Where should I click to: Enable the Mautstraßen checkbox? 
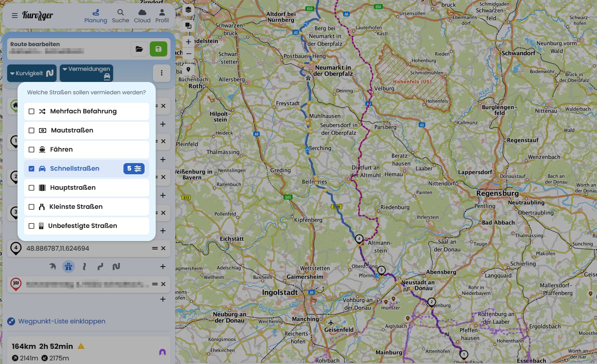point(31,130)
